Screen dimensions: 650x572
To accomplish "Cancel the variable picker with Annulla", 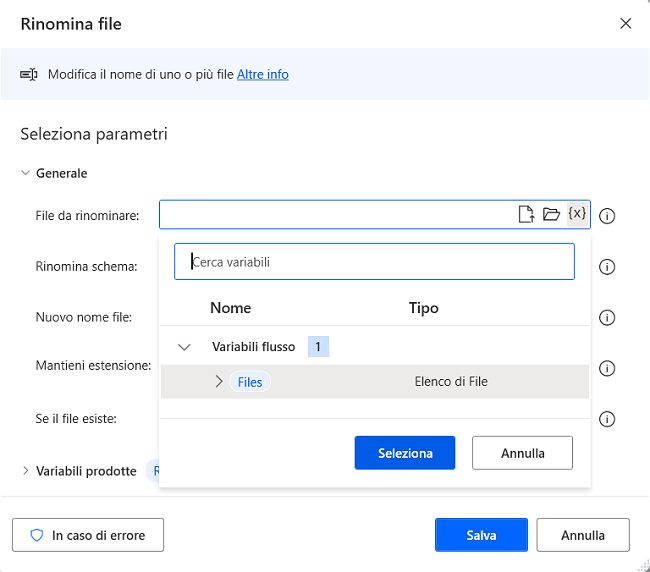I will (522, 453).
